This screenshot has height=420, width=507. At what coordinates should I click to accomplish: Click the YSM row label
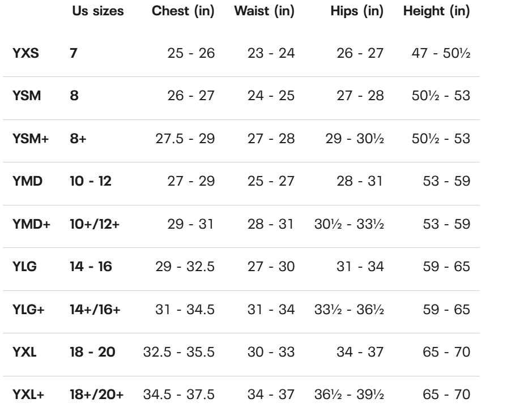click(27, 96)
